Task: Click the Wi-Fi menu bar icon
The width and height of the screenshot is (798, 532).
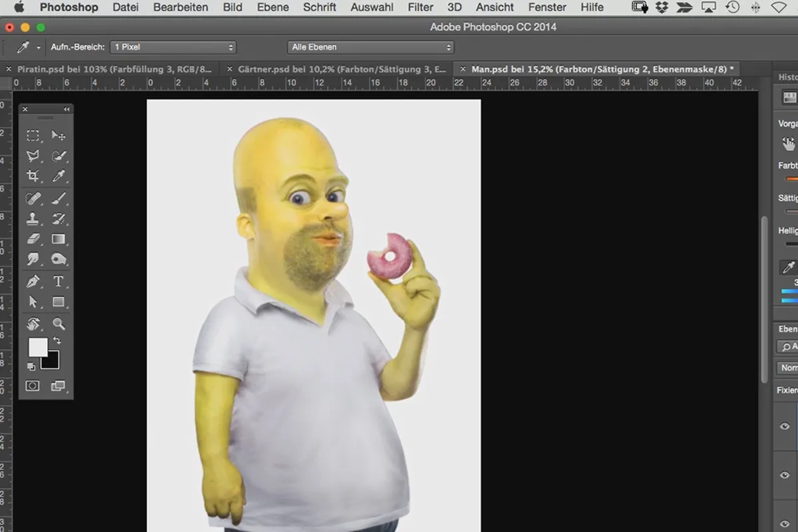Action: click(x=779, y=7)
